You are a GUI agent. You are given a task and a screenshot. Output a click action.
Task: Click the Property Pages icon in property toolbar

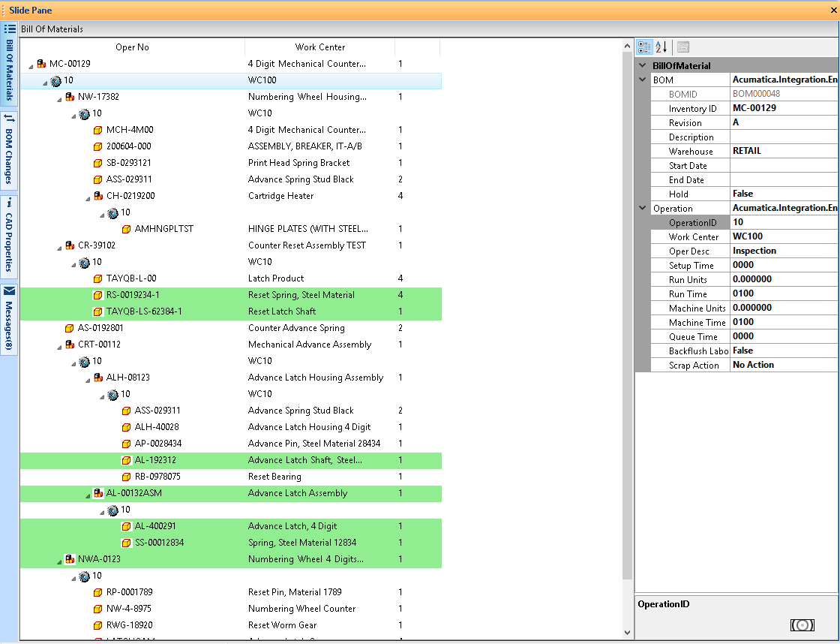(x=683, y=47)
